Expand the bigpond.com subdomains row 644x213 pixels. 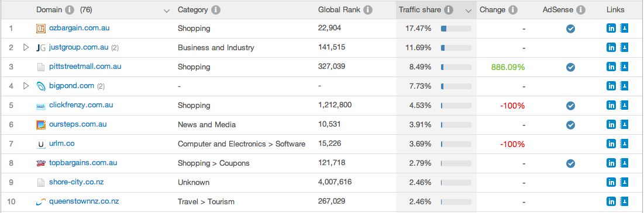click(x=26, y=86)
